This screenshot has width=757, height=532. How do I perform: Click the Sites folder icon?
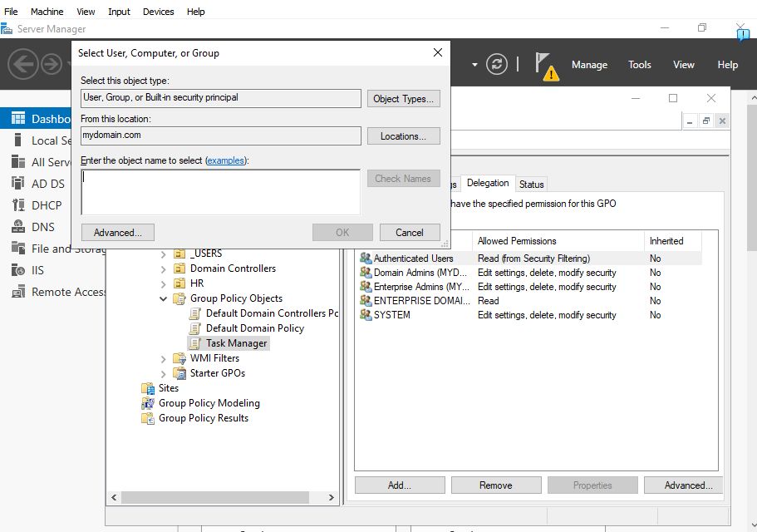click(147, 388)
